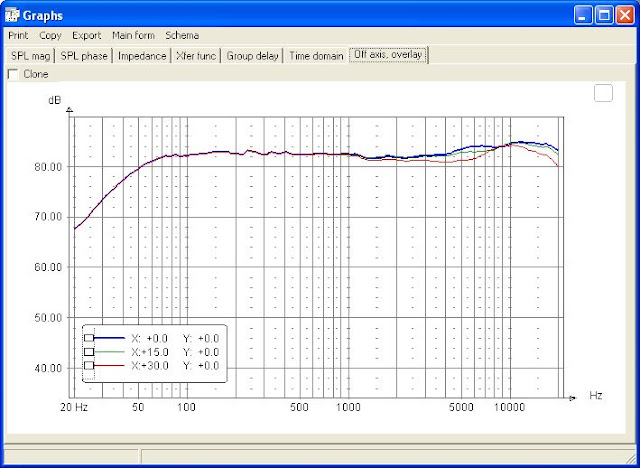Open the Print menu
The height and width of the screenshot is (468, 640).
[18, 35]
